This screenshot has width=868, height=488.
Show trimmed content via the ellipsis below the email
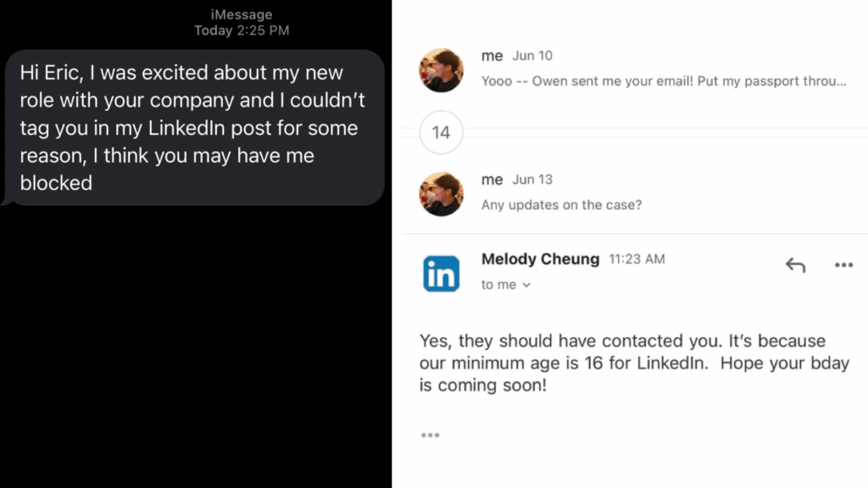[430, 435]
